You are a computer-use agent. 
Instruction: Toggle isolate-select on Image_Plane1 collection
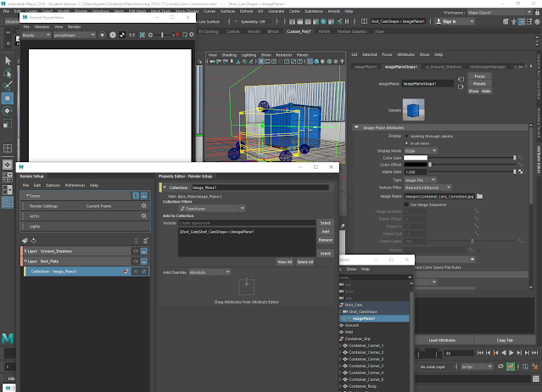(x=136, y=272)
